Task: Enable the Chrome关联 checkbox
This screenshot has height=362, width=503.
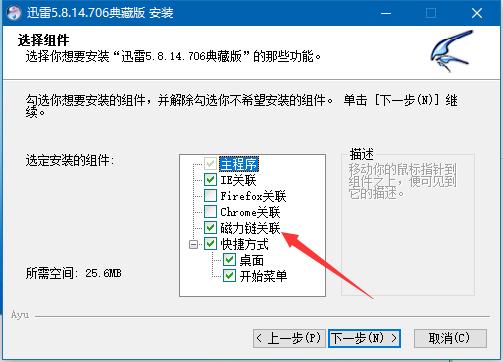Action: (x=210, y=212)
